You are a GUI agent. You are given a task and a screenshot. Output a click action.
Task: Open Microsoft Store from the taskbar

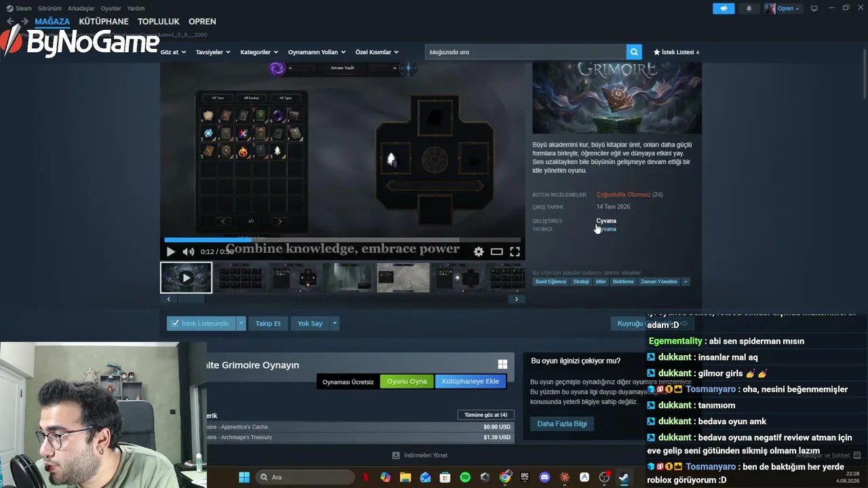click(x=445, y=477)
